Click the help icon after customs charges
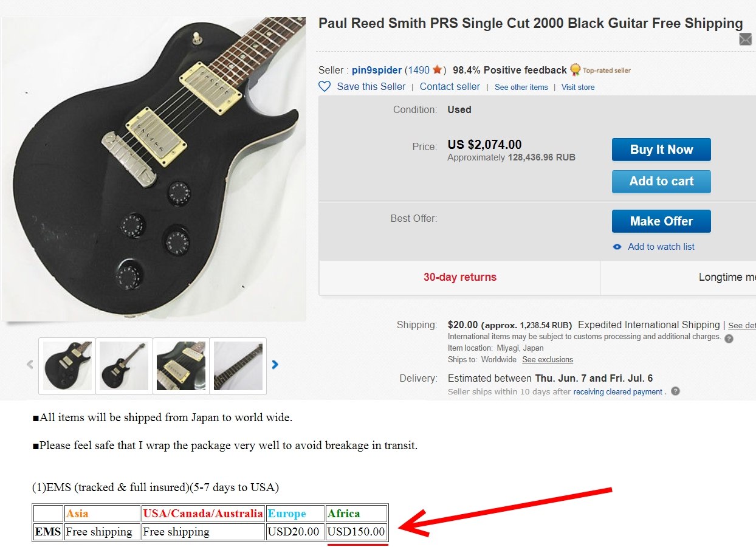 coord(729,339)
